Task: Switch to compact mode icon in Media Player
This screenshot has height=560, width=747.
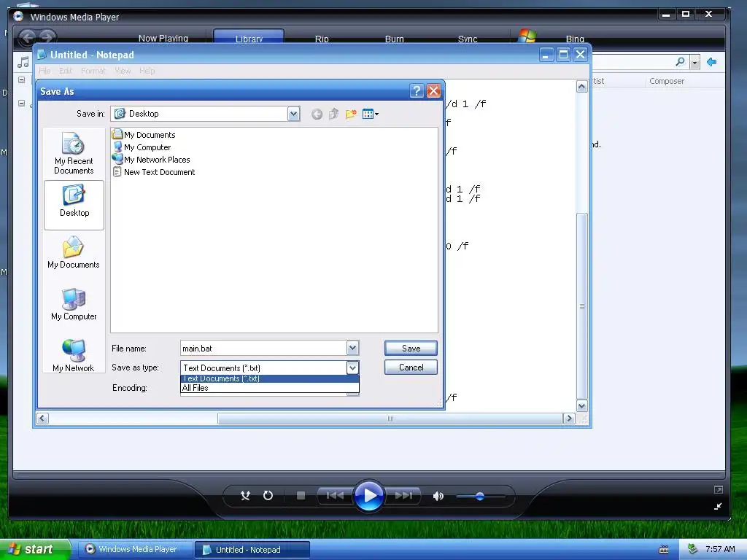Action: (x=718, y=506)
